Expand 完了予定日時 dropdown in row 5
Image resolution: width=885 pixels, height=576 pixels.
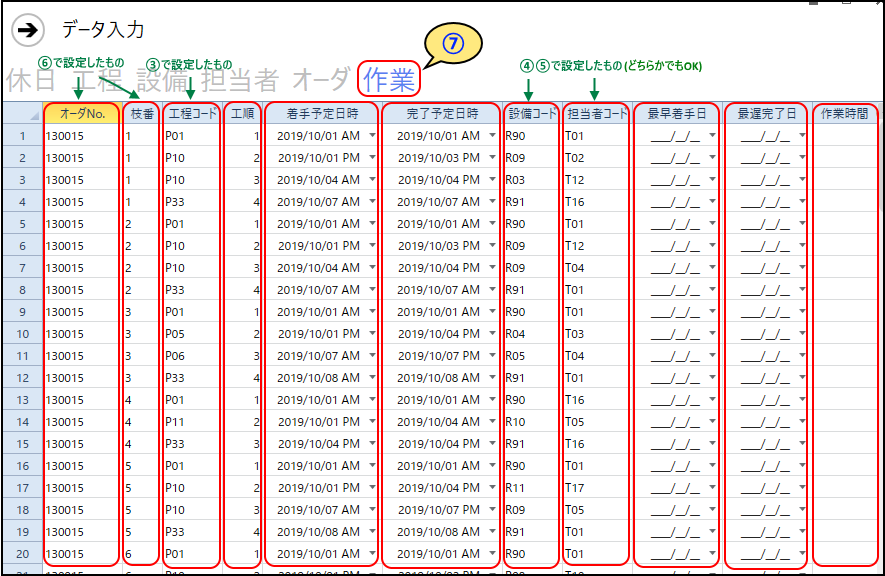(x=492, y=224)
